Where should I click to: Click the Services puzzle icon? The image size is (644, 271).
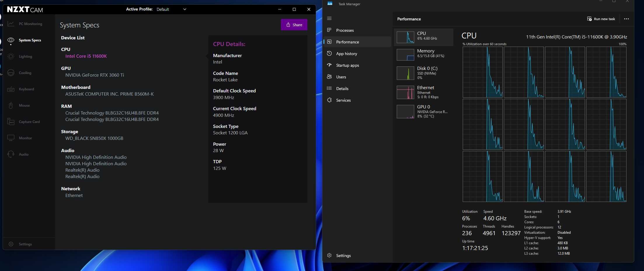(329, 100)
